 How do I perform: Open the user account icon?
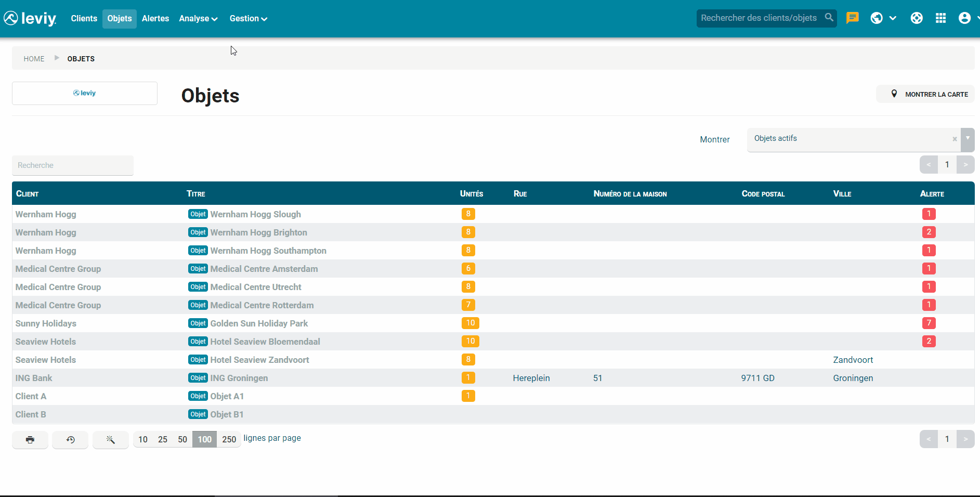(964, 18)
